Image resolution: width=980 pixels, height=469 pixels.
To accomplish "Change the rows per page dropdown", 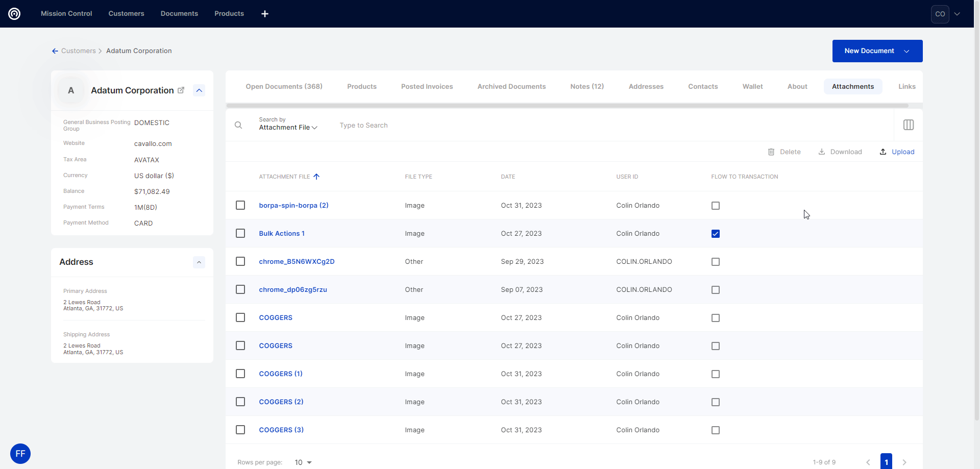I will tap(303, 462).
